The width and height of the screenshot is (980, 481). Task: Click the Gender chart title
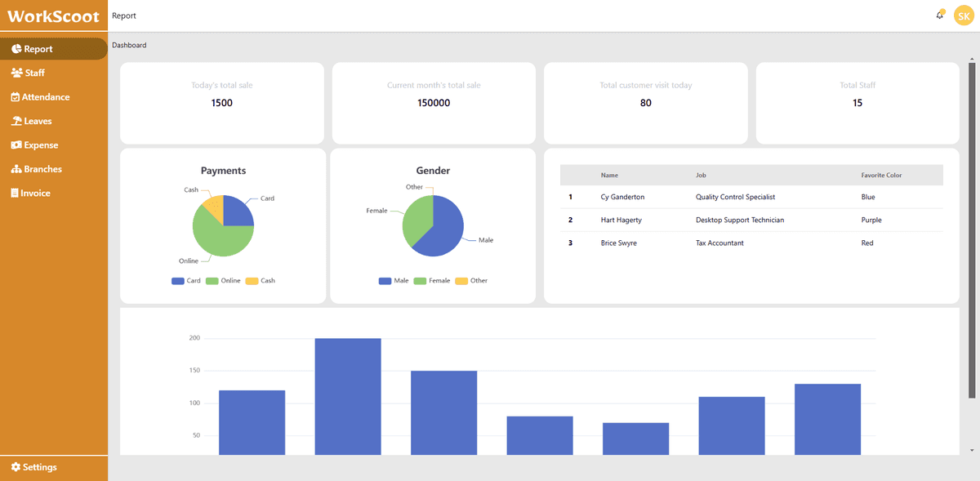[x=433, y=171]
